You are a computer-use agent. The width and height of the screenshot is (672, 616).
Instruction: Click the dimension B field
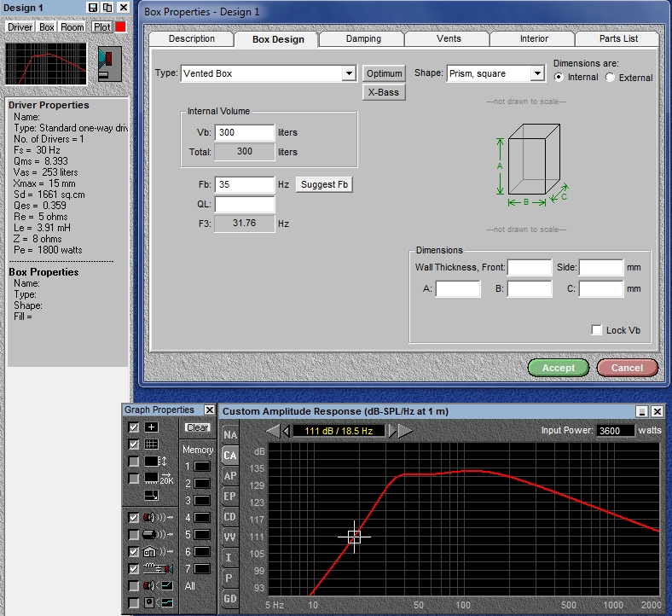[x=530, y=288]
